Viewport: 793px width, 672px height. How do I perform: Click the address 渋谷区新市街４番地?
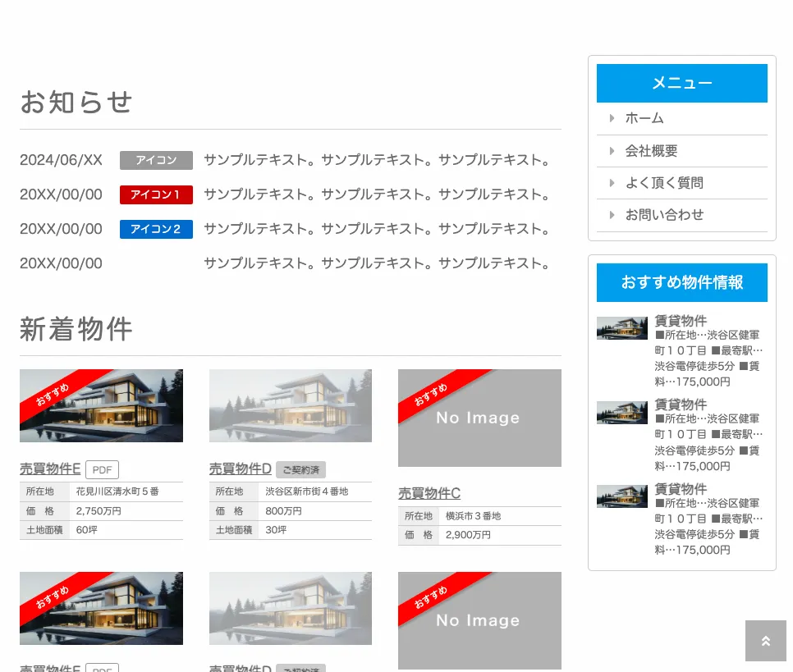(307, 491)
